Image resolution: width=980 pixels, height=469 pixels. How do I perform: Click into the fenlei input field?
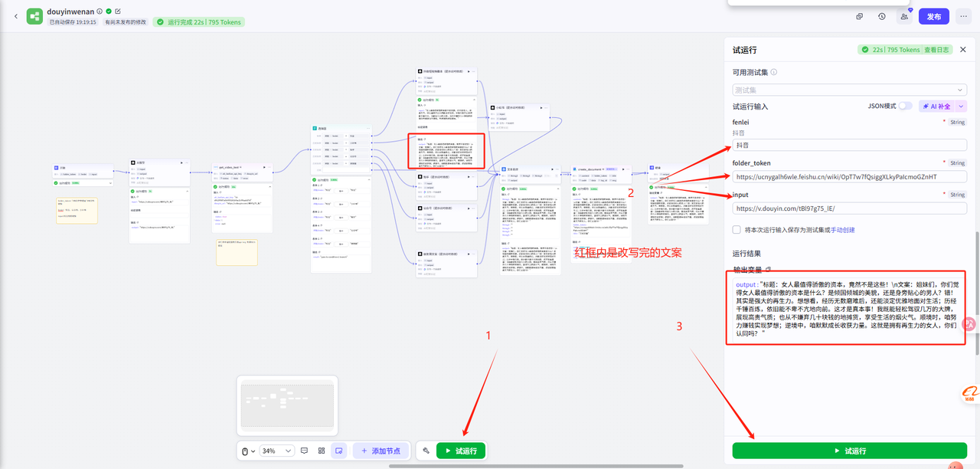[x=850, y=145]
